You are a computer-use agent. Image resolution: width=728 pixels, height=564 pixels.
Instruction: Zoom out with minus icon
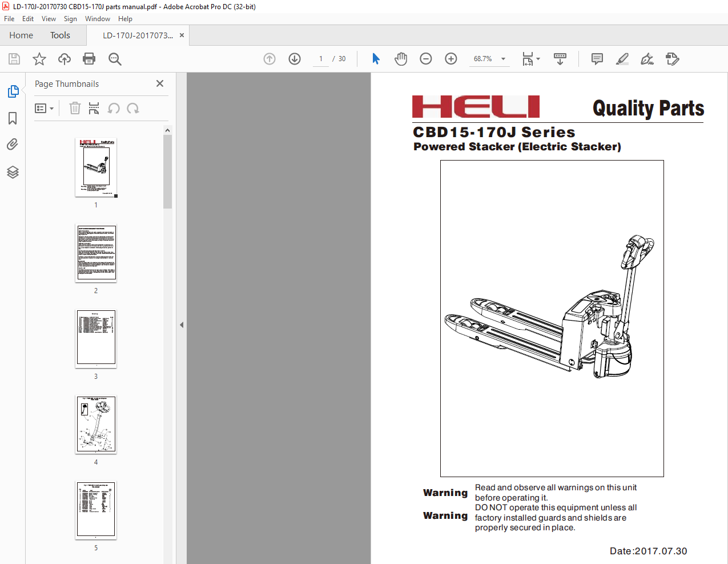pos(426,59)
